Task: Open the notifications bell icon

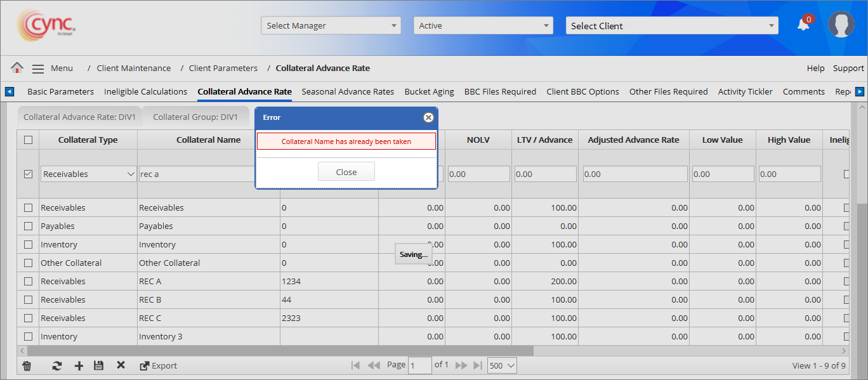Action: coord(803,25)
